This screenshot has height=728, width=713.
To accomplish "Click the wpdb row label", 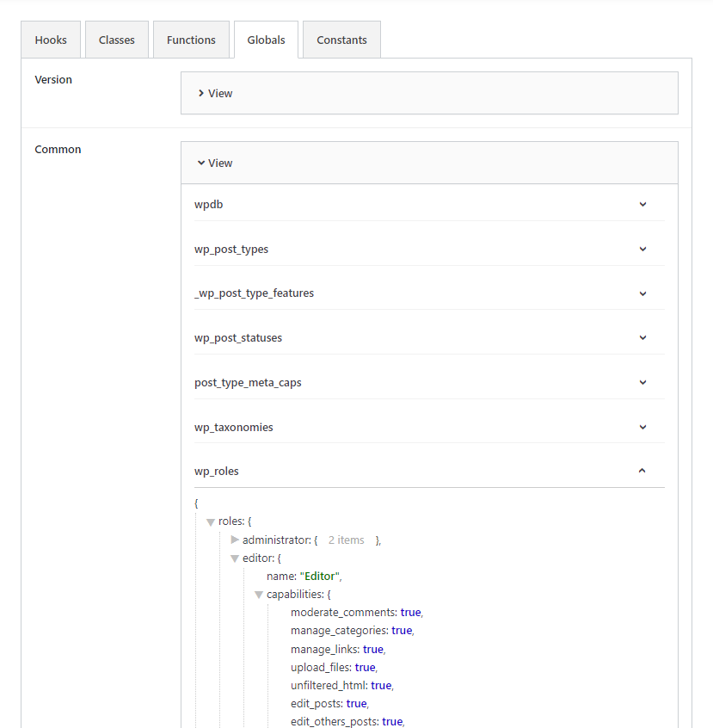I will (208, 204).
